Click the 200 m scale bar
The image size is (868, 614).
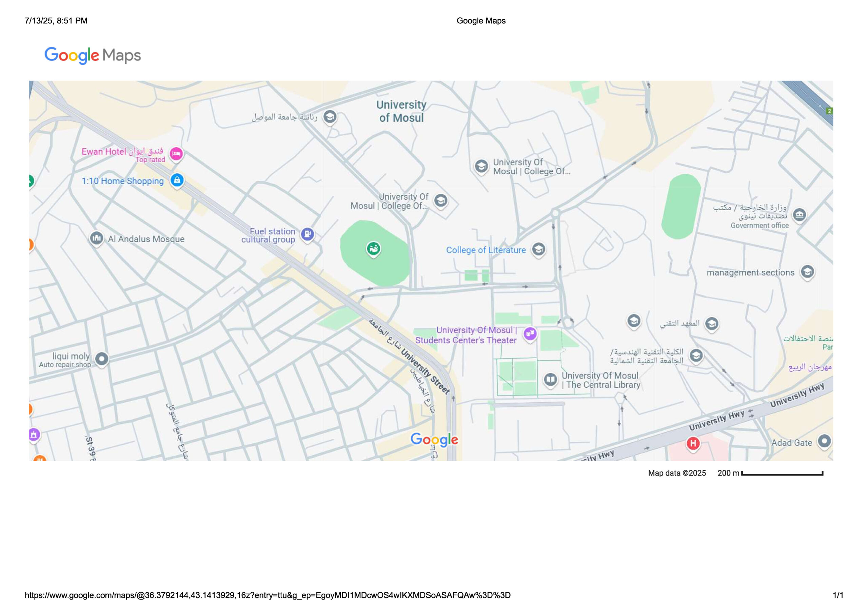pos(782,473)
